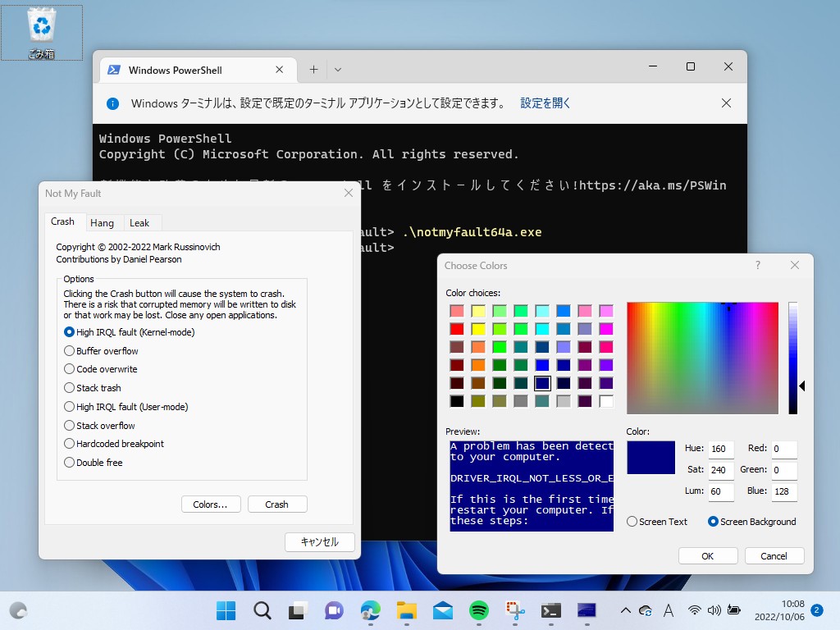The image size is (840, 630).
Task: Select the navy blue swatch in Color choices
Action: 544,383
